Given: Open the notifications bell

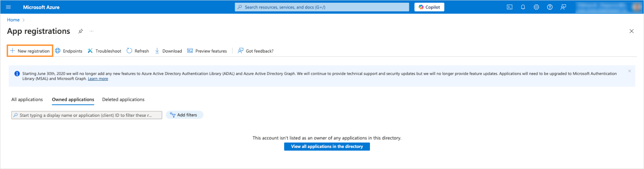Looking at the screenshot, I should pos(523,7).
